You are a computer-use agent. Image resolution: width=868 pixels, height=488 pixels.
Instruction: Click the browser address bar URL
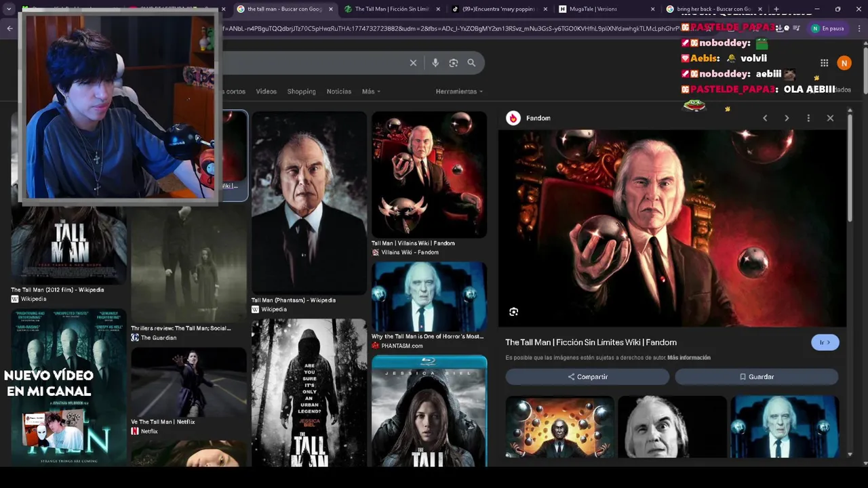pyautogui.click(x=448, y=28)
